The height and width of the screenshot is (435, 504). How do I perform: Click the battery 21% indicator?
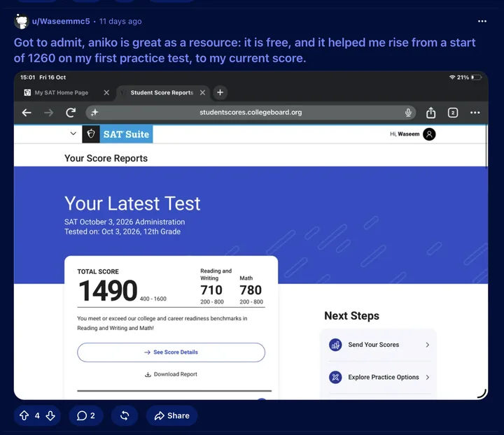(x=469, y=78)
